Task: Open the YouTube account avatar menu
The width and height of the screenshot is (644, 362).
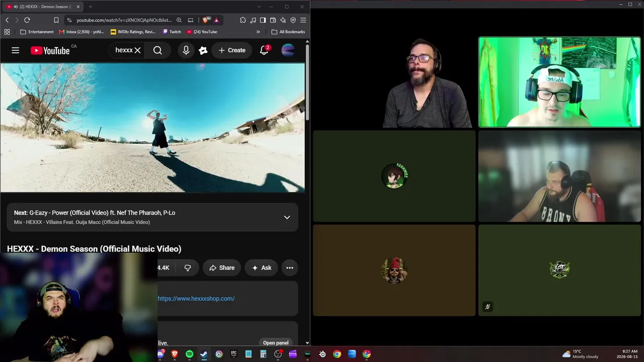Action: pyautogui.click(x=288, y=50)
